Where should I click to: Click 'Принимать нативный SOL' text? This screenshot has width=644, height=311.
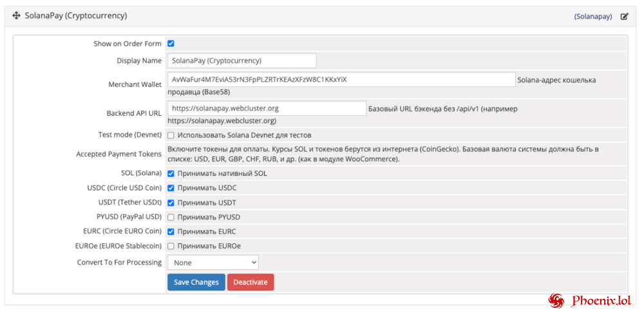222,173
